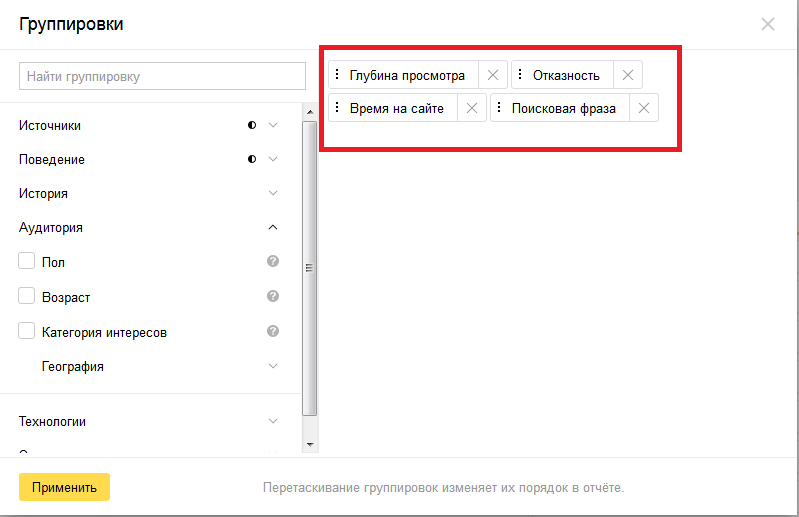The width and height of the screenshot is (799, 517).
Task: Click drag handle of Поисковая фраза chip
Action: pyautogui.click(x=499, y=107)
